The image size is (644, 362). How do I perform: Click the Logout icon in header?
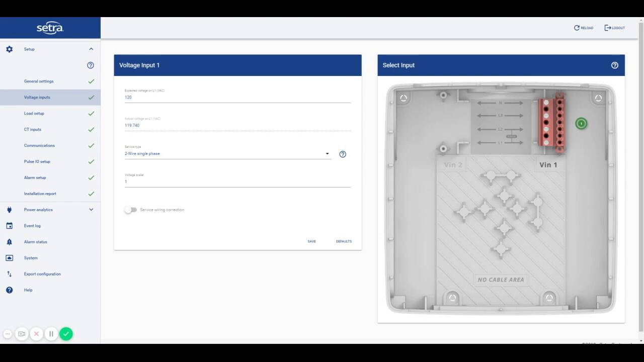[x=608, y=28]
